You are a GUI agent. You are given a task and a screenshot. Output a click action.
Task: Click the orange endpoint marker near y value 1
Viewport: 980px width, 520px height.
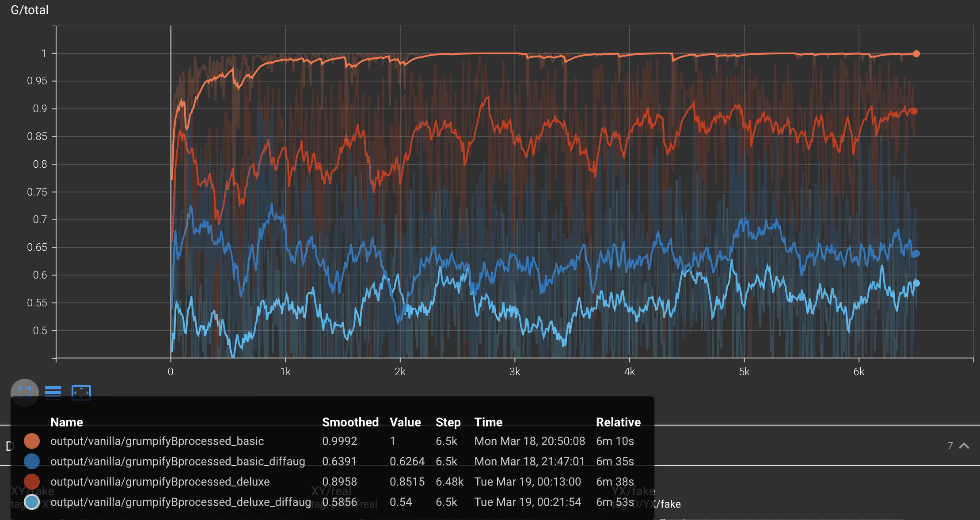(916, 54)
